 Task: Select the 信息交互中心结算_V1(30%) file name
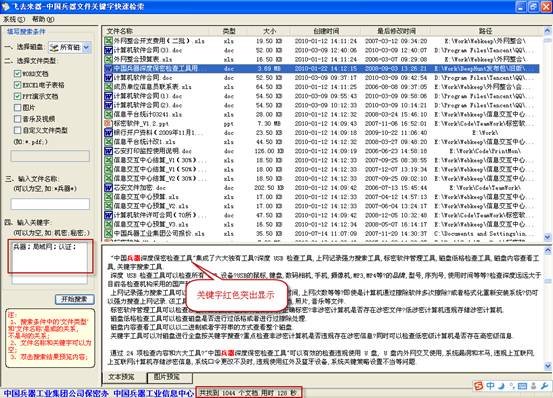click(160, 160)
